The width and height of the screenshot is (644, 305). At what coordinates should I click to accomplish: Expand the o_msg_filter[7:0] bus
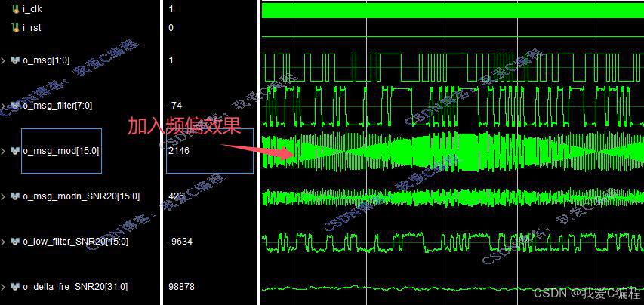pyautogui.click(x=3, y=106)
